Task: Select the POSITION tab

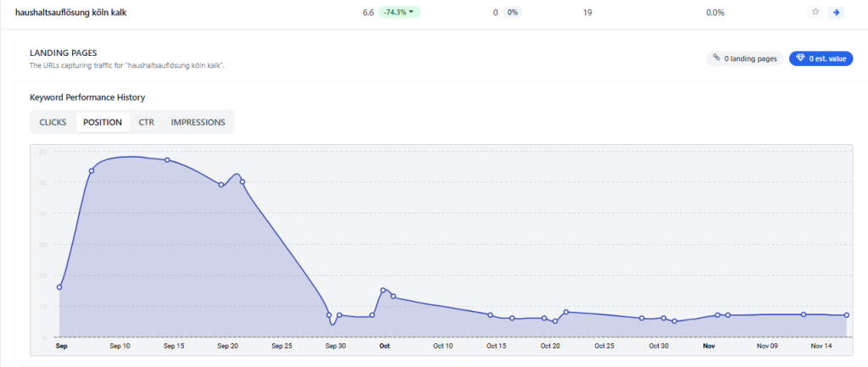Action: tap(103, 122)
